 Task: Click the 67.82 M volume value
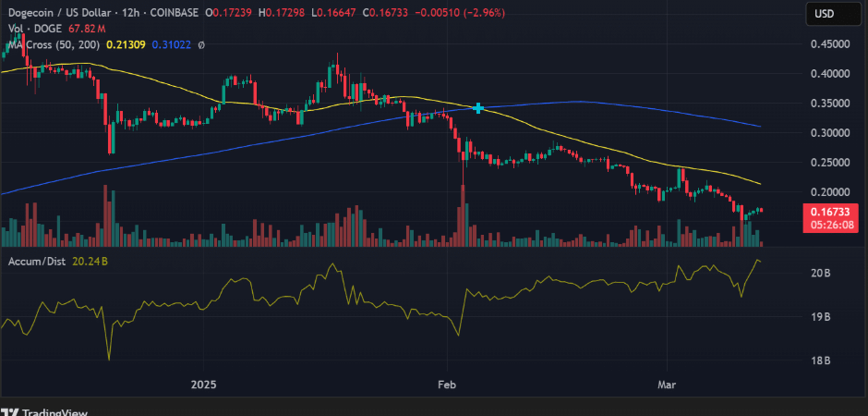[87, 29]
